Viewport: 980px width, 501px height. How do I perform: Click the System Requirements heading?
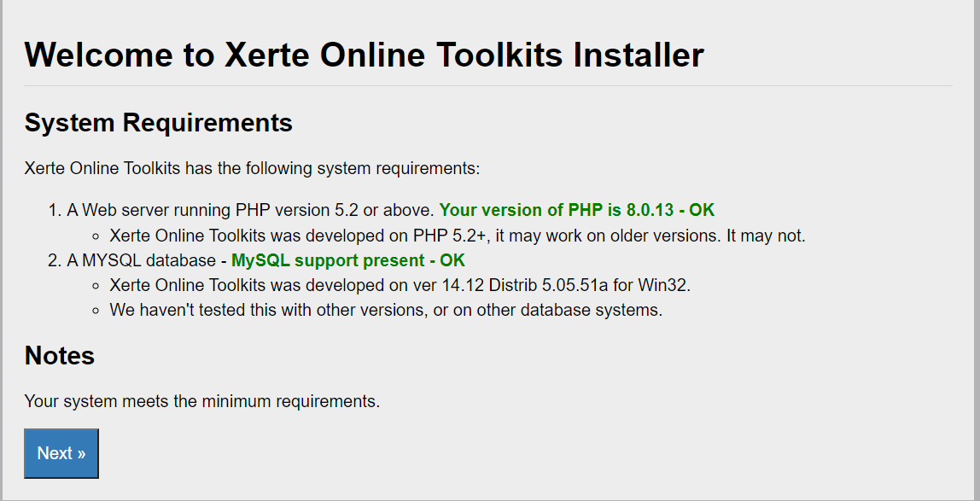tap(159, 122)
